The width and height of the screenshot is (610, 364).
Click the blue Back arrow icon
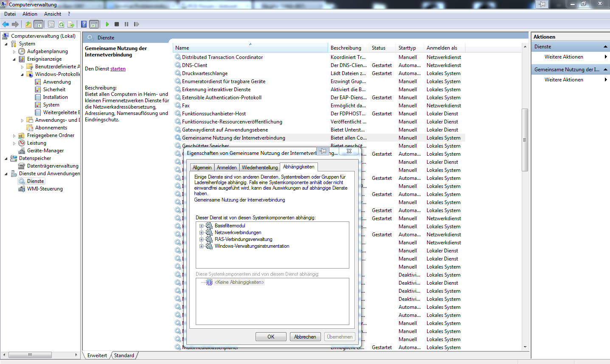tap(6, 24)
